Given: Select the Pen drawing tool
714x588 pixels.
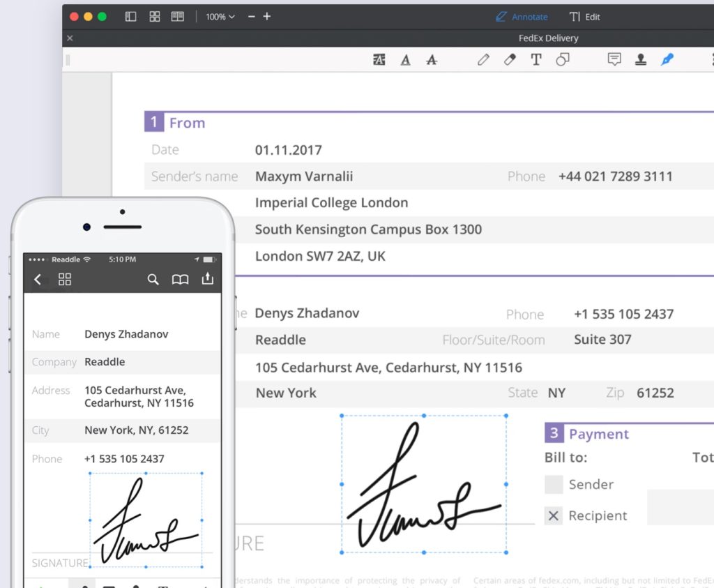Looking at the screenshot, I should (484, 60).
